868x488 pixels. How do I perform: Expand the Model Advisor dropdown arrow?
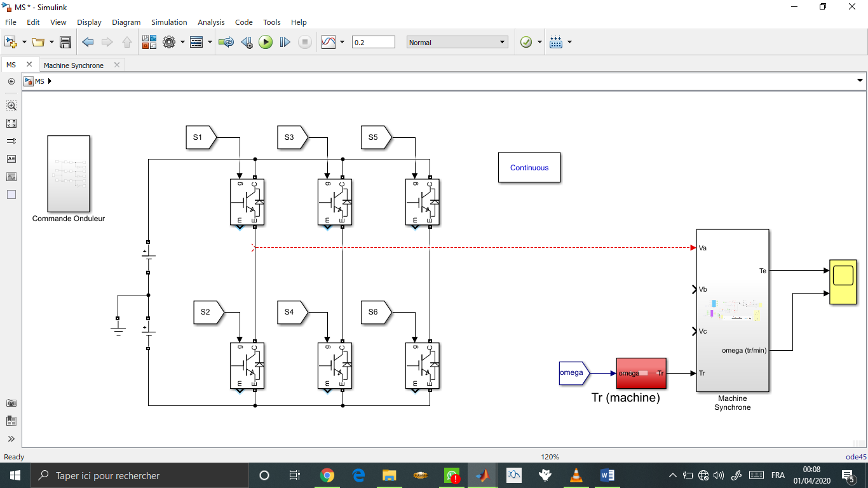pyautogui.click(x=539, y=43)
